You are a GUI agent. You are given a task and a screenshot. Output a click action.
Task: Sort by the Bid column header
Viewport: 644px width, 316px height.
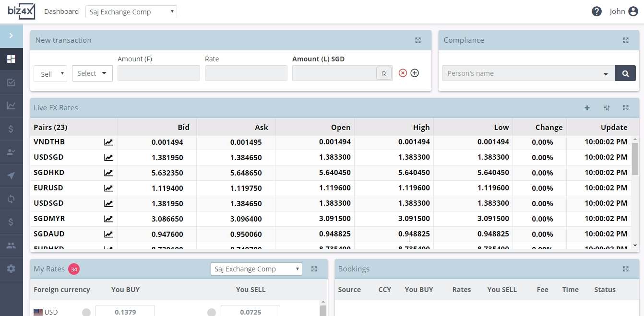point(183,127)
